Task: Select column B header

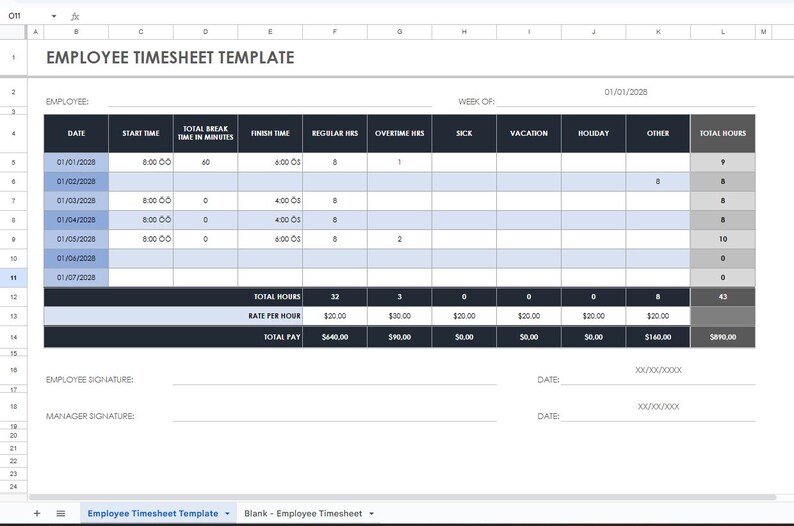Action: (x=76, y=32)
